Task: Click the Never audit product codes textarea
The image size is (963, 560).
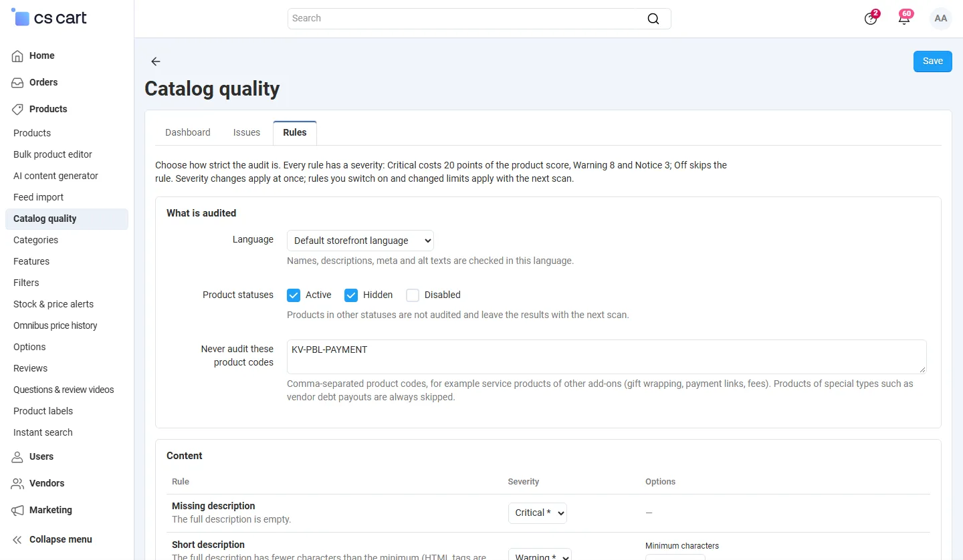Action: tap(607, 357)
